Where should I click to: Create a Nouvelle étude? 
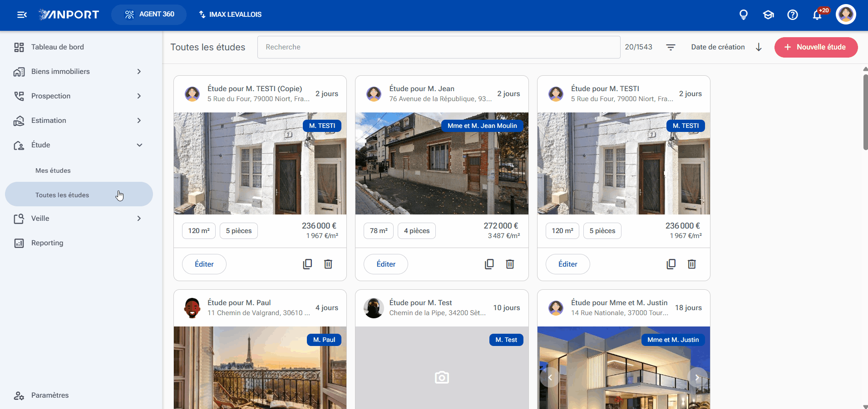click(x=816, y=47)
